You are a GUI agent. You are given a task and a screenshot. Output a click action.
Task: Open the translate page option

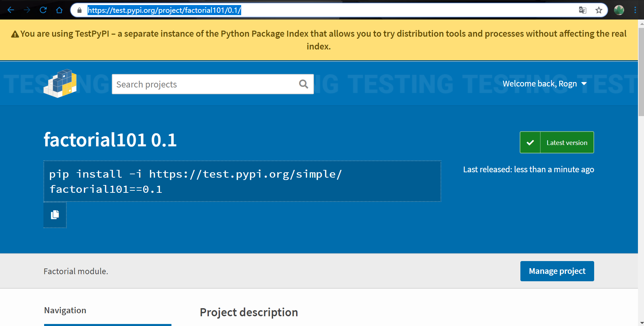[x=583, y=10]
